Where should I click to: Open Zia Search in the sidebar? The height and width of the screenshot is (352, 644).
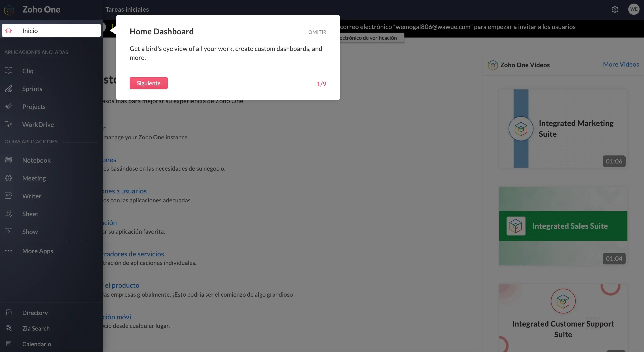[x=51, y=328]
